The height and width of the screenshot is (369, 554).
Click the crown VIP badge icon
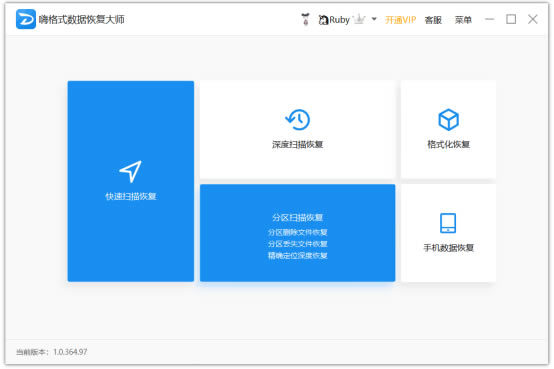[359, 19]
